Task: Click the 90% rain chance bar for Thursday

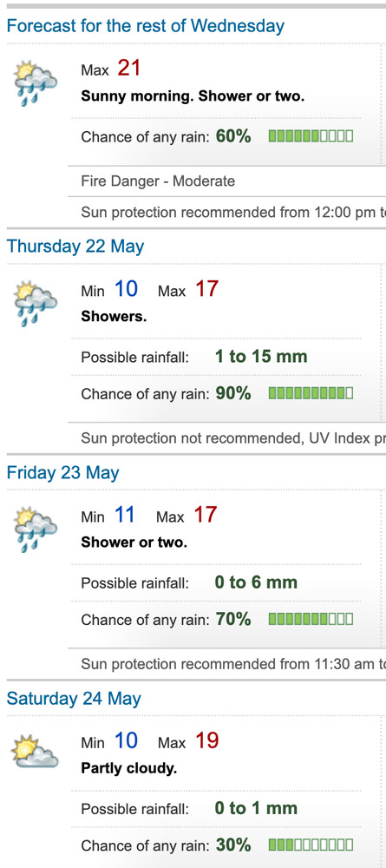Action: coord(311,393)
